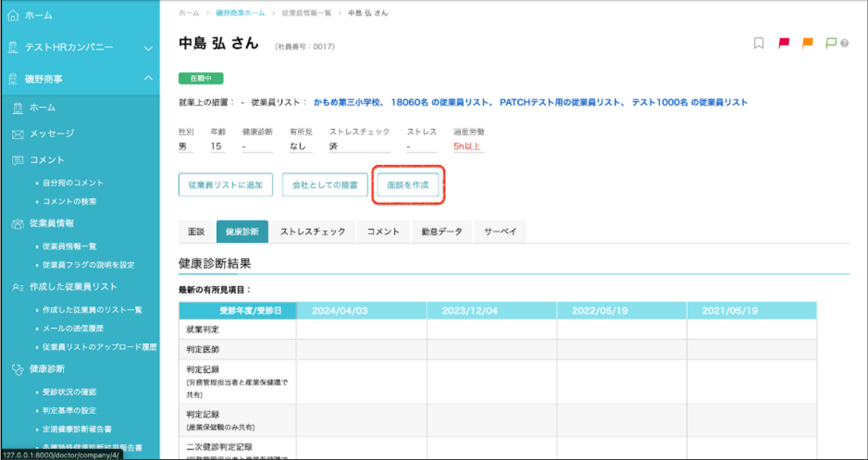This screenshot has width=868, height=460.
Task: Click the list icon beside 作成した従業員リスト
Action: (x=18, y=287)
